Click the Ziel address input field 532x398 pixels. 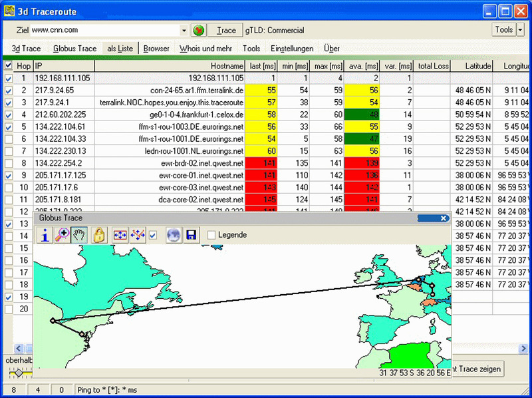pos(105,30)
